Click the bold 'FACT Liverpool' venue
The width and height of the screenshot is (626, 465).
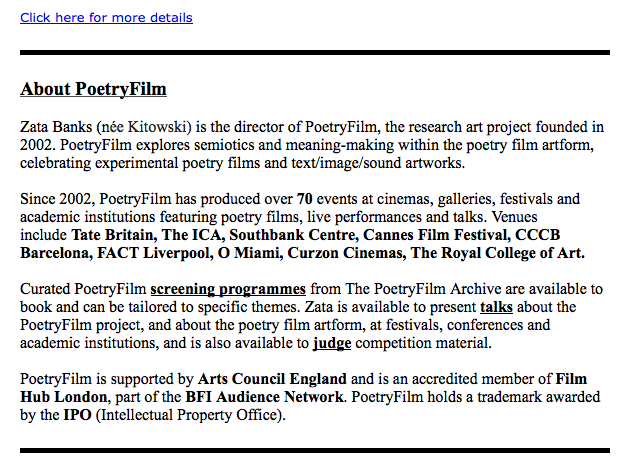coord(146,253)
